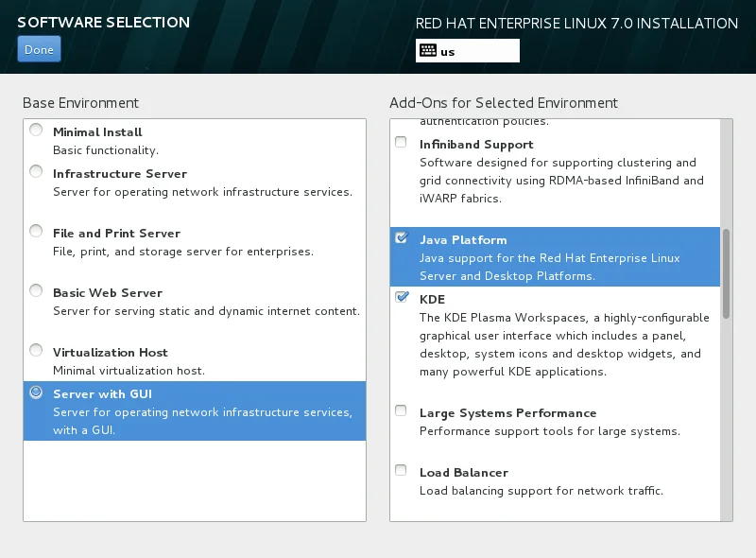Click the keyboard layout icon
The image size is (756, 558).
tap(427, 51)
